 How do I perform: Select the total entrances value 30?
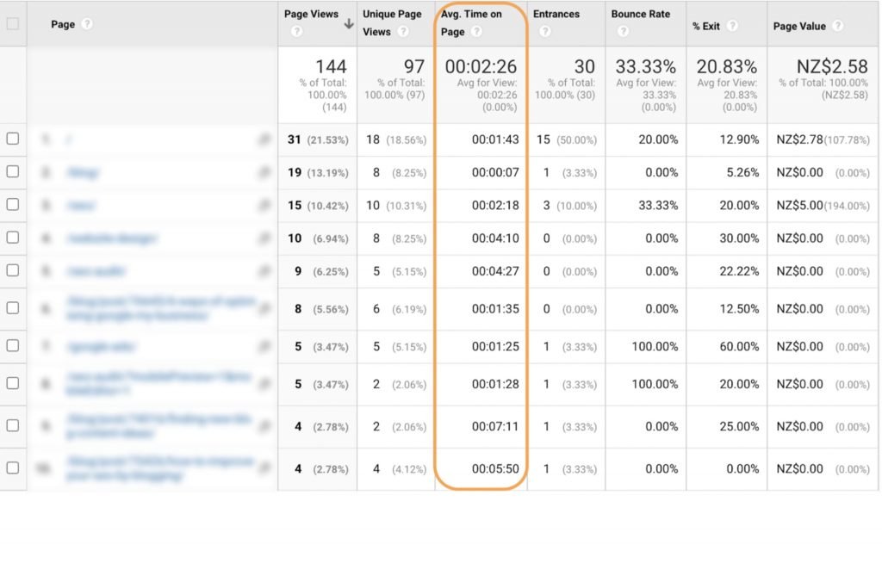(x=585, y=66)
